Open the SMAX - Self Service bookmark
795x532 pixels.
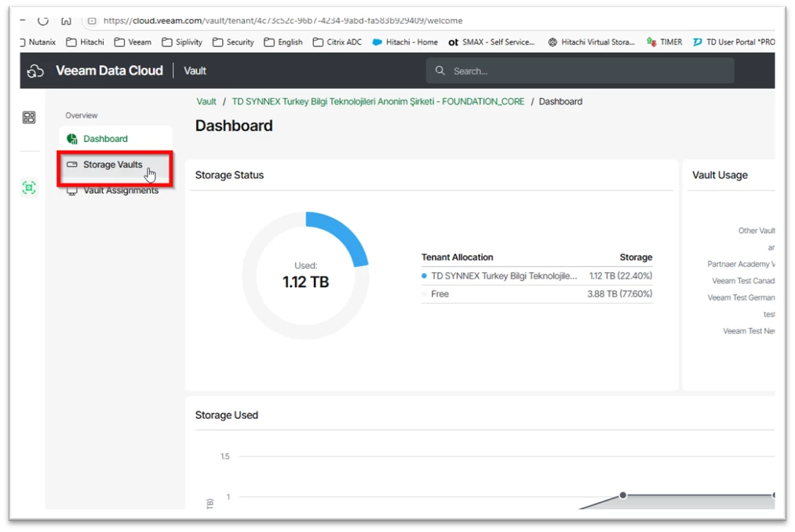[492, 42]
